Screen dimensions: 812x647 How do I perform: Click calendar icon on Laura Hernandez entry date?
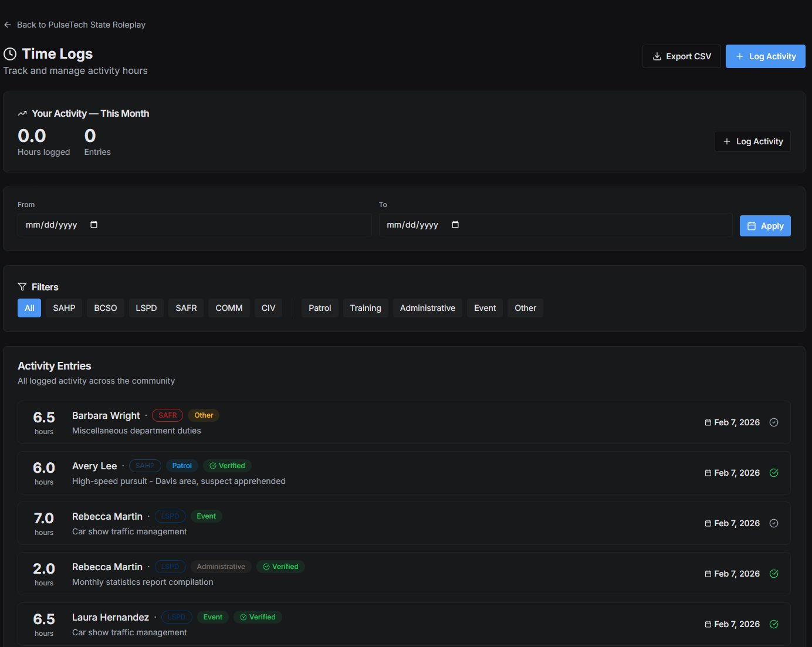coord(708,624)
